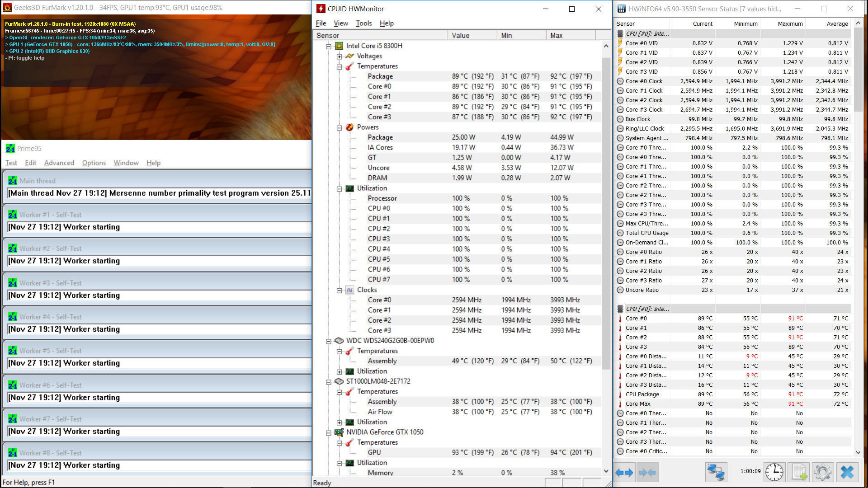Collapse the Intel Core i5 8300H node

pos(329,46)
